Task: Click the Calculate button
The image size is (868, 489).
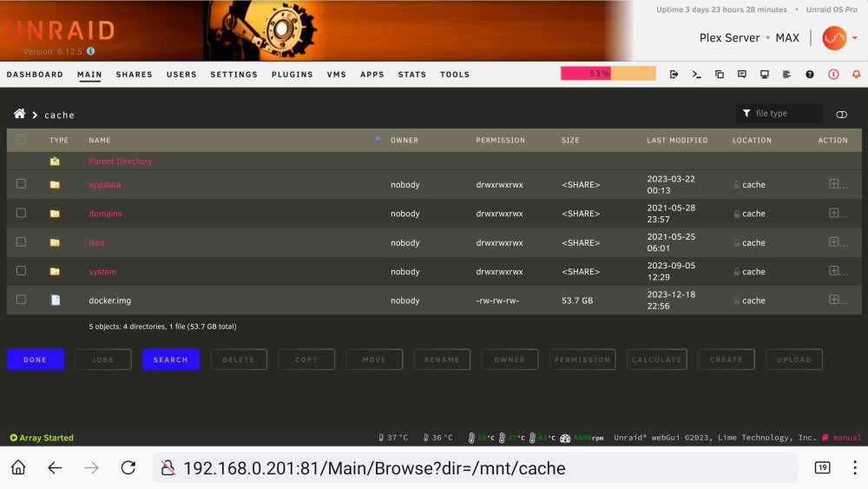Action: (656, 360)
